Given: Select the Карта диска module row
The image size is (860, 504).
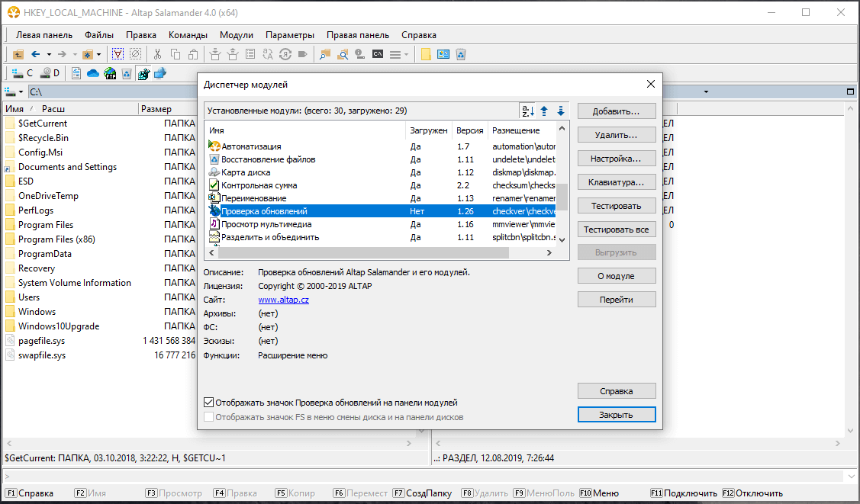Looking at the screenshot, I should tap(382, 172).
